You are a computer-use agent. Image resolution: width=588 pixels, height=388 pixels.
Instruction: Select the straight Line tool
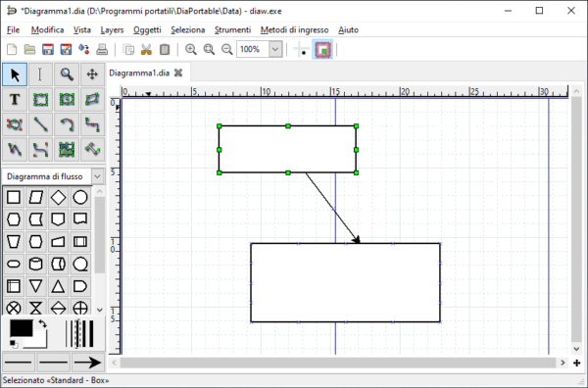(x=40, y=124)
